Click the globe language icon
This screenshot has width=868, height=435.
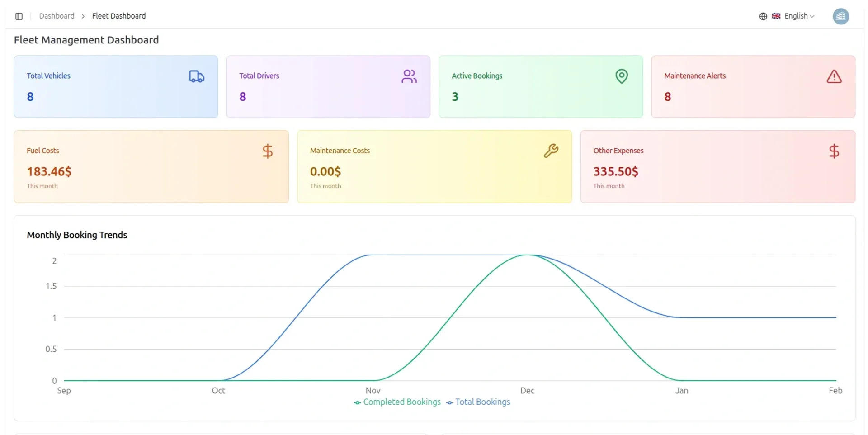763,16
